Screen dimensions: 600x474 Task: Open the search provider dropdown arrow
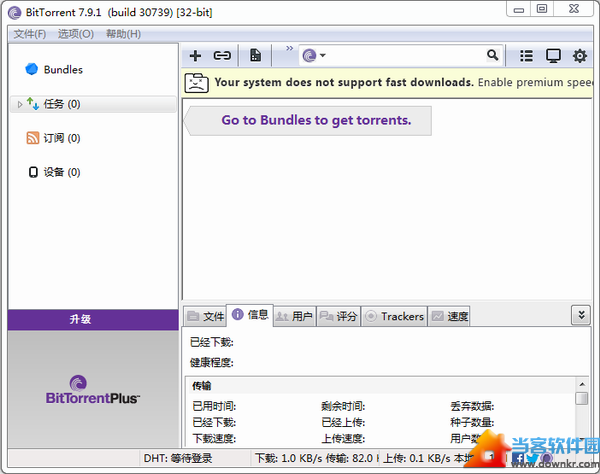click(323, 55)
